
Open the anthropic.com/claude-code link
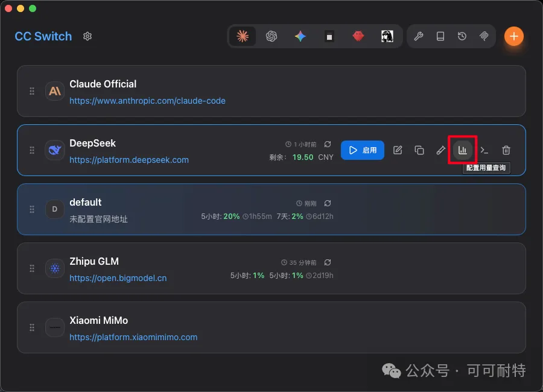click(x=147, y=101)
